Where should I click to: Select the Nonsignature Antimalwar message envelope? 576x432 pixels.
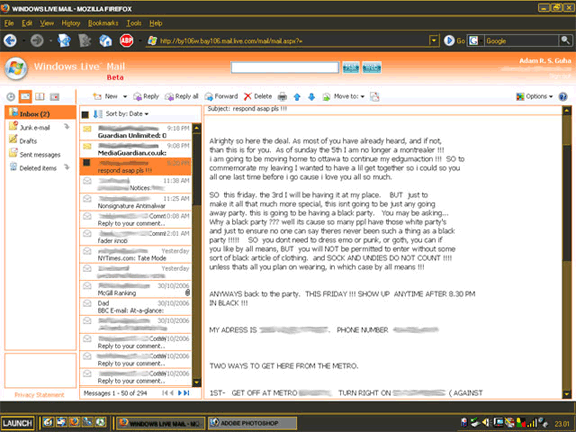pos(87,199)
